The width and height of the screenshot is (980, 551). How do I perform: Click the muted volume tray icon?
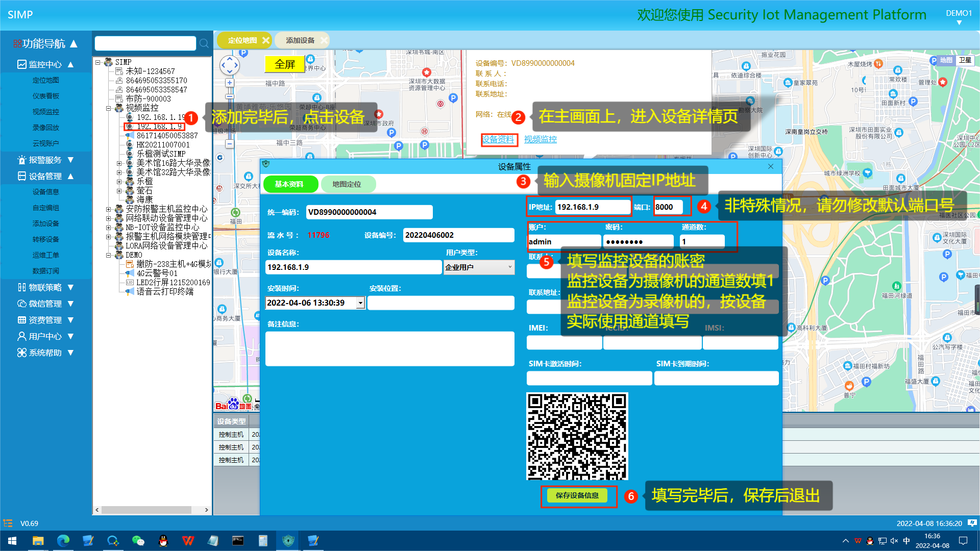(894, 541)
